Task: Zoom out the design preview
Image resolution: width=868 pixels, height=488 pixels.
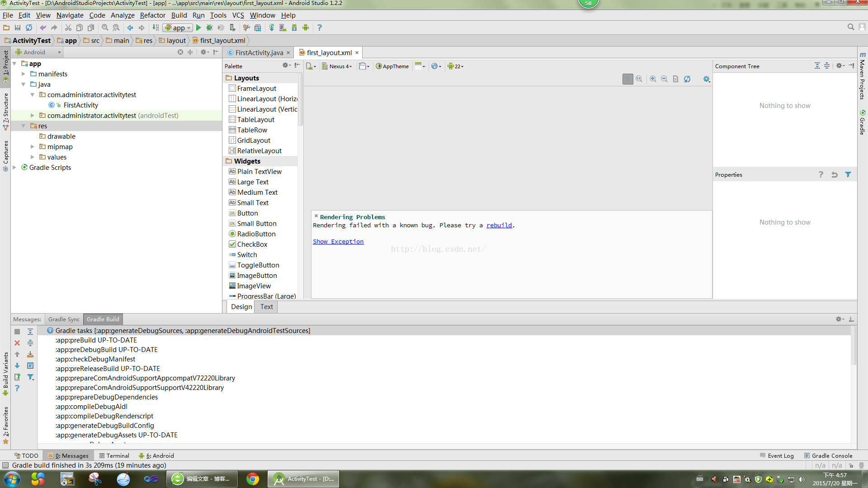Action: tap(664, 79)
